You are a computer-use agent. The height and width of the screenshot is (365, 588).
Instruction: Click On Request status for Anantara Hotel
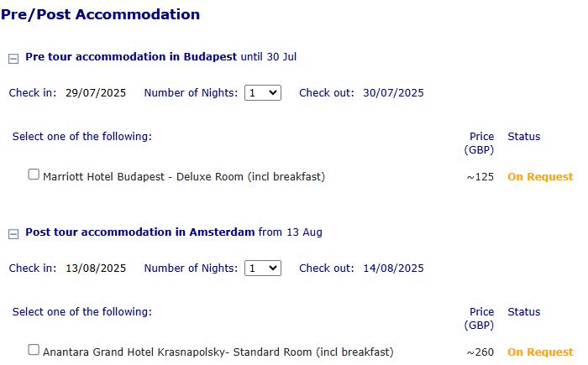tap(540, 352)
